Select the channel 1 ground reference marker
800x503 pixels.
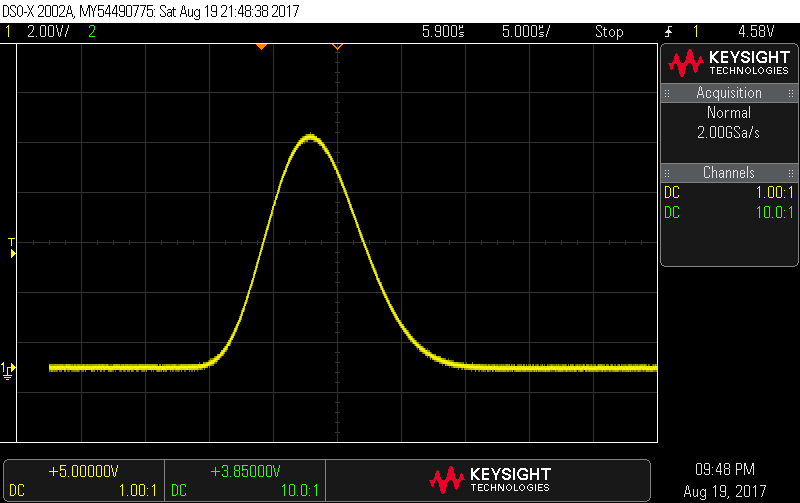click(8, 371)
